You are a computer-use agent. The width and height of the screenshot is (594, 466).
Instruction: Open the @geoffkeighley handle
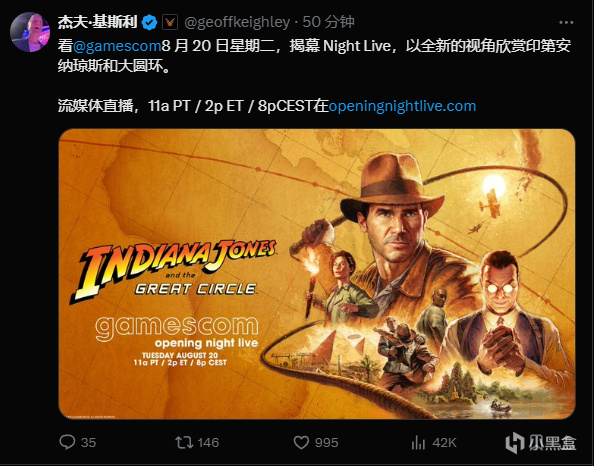coord(237,22)
